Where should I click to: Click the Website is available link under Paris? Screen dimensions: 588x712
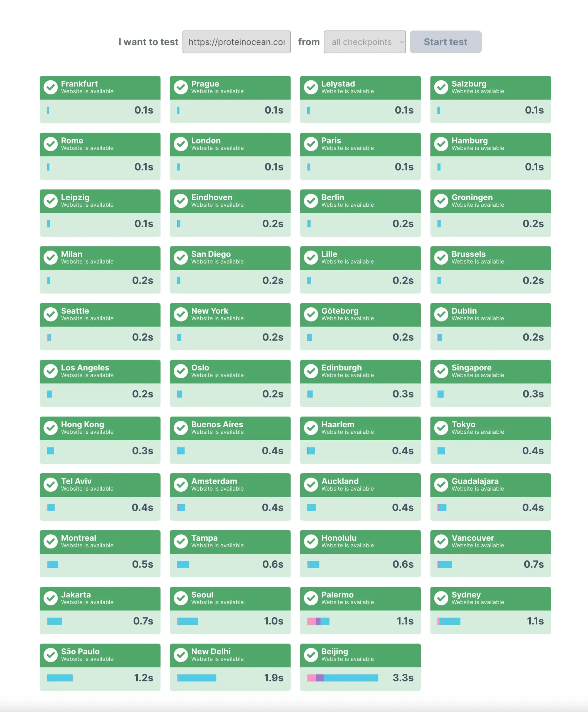coord(348,148)
